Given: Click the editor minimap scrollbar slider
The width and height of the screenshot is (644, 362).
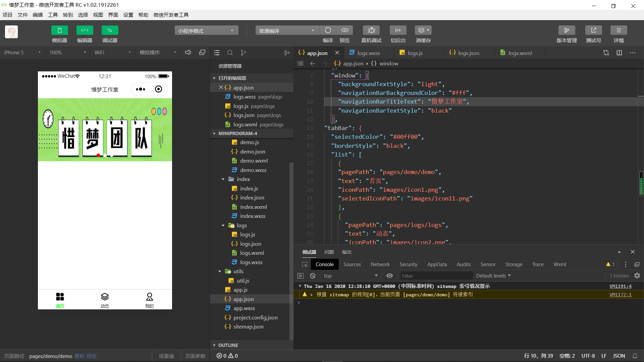Looking at the screenshot, I should click(641, 184).
